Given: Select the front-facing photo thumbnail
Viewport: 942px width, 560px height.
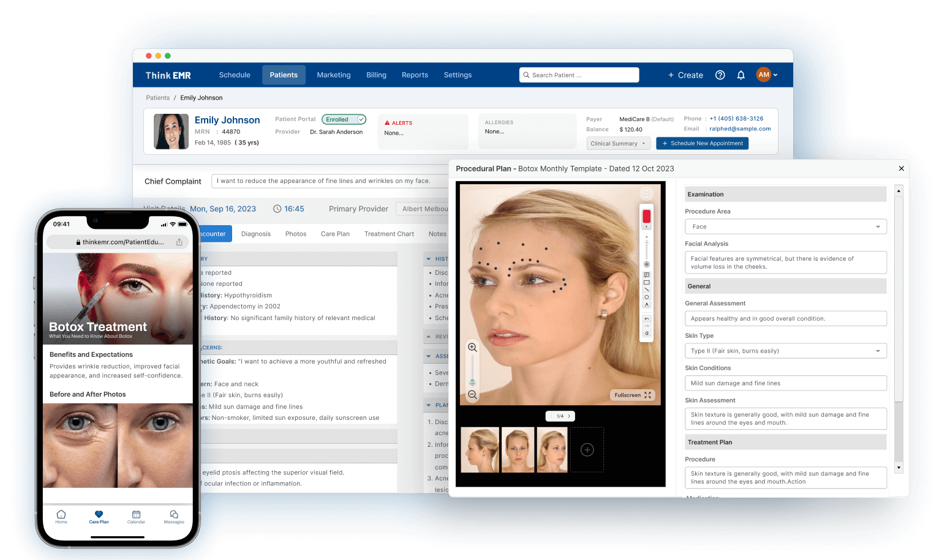Looking at the screenshot, I should pyautogui.click(x=518, y=450).
